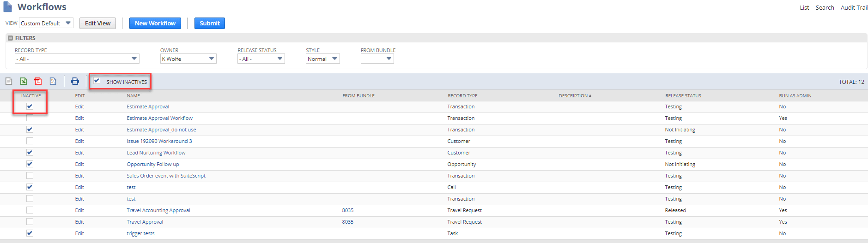Image resolution: width=868 pixels, height=243 pixels.
Task: Sort by the Run As Admin column header
Action: pyautogui.click(x=795, y=96)
